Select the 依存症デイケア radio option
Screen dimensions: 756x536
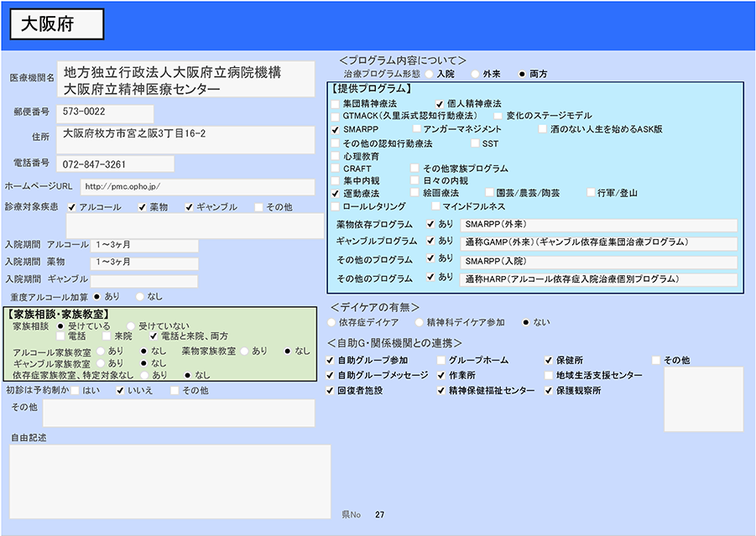click(331, 322)
